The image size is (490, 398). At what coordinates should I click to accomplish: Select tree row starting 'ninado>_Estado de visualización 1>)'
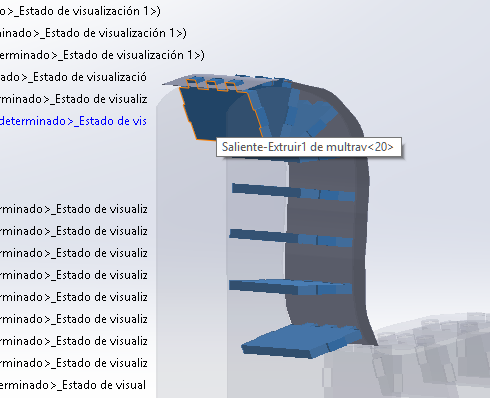(93, 33)
